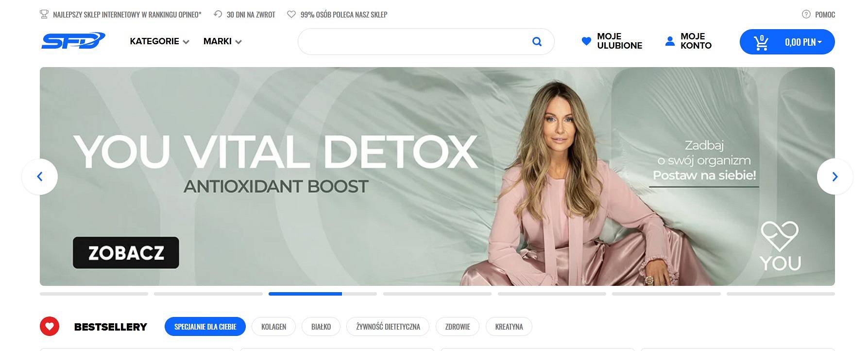Click the trophy ranking icon
868x351 pixels.
(x=44, y=14)
